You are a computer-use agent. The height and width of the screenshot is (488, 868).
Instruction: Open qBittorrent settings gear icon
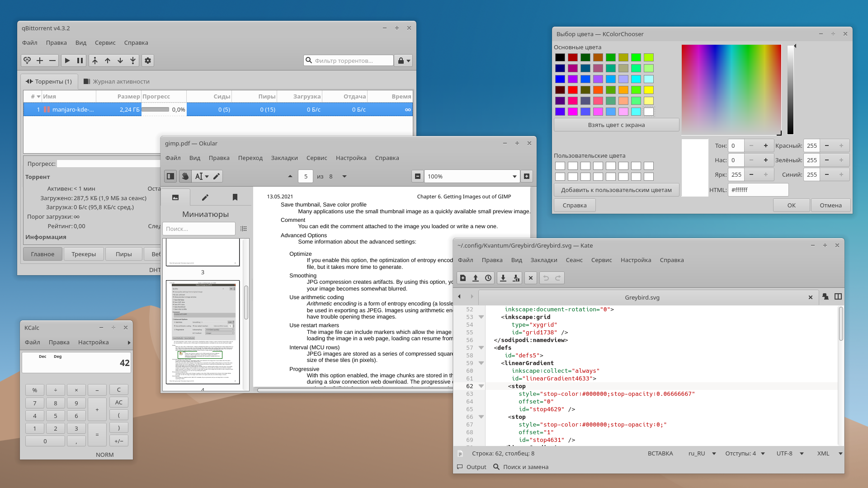[148, 61]
